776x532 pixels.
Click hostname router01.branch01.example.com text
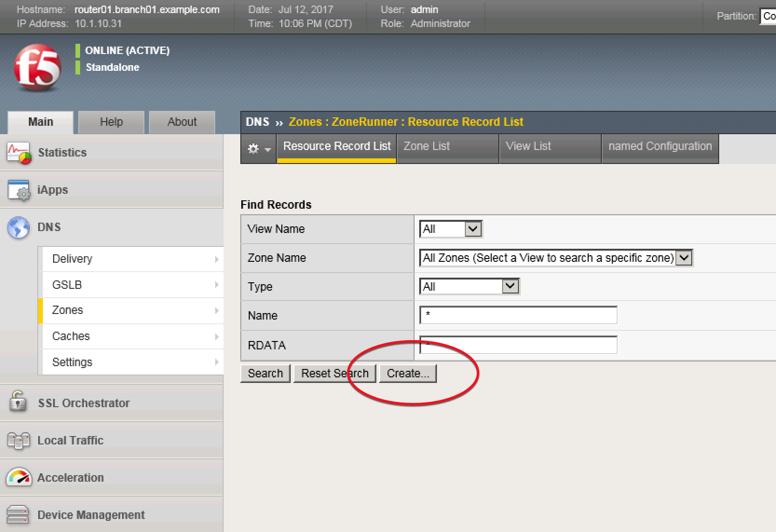pyautogui.click(x=147, y=10)
